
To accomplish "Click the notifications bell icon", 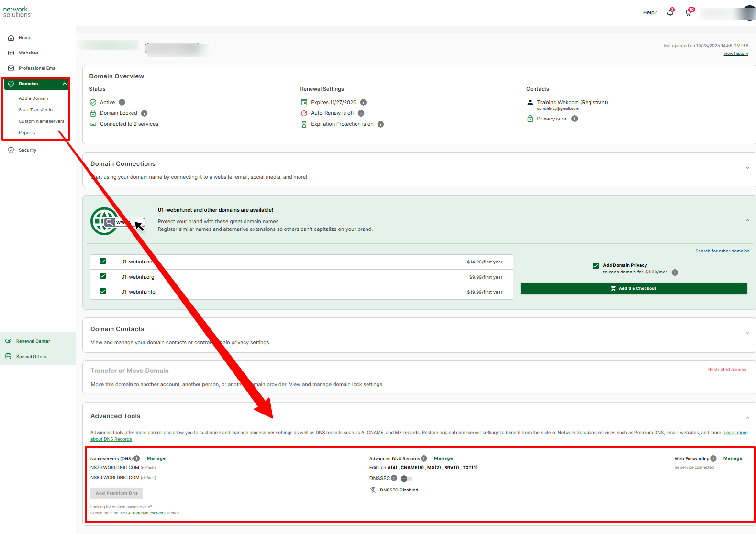I will pyautogui.click(x=670, y=13).
